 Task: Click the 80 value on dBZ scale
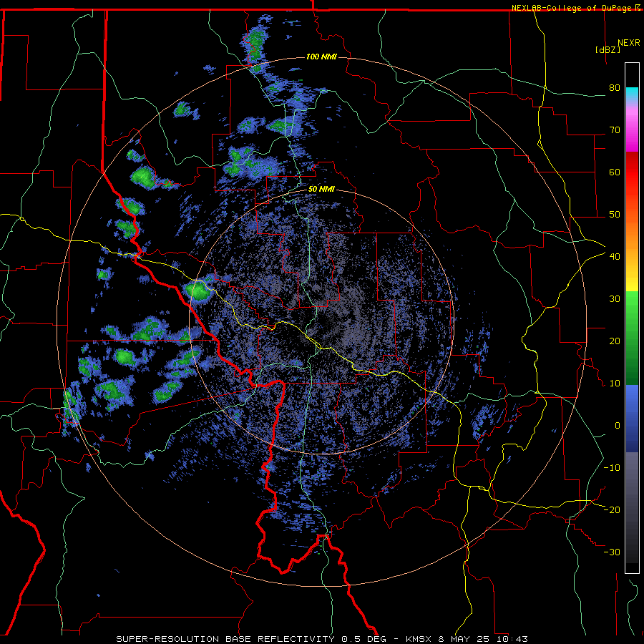(615, 88)
